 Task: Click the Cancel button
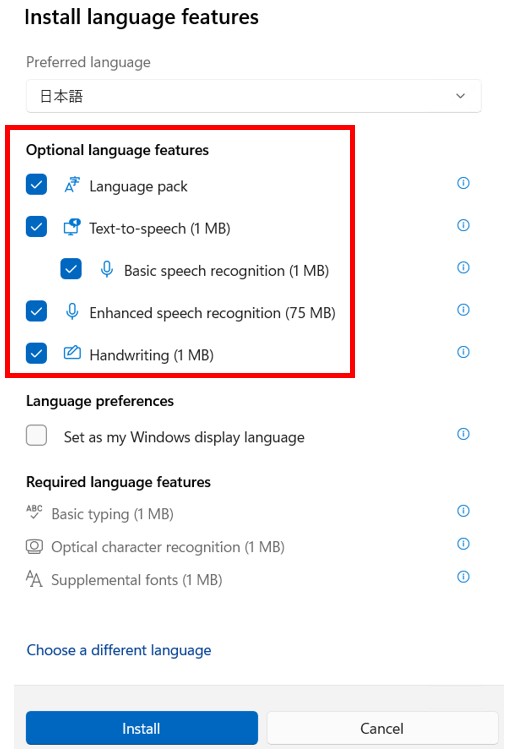[x=382, y=728]
